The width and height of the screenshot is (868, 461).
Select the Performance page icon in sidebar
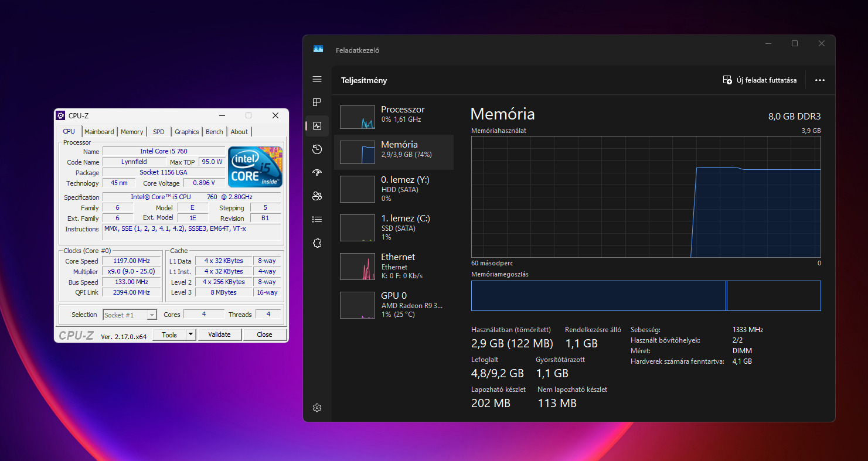(317, 126)
